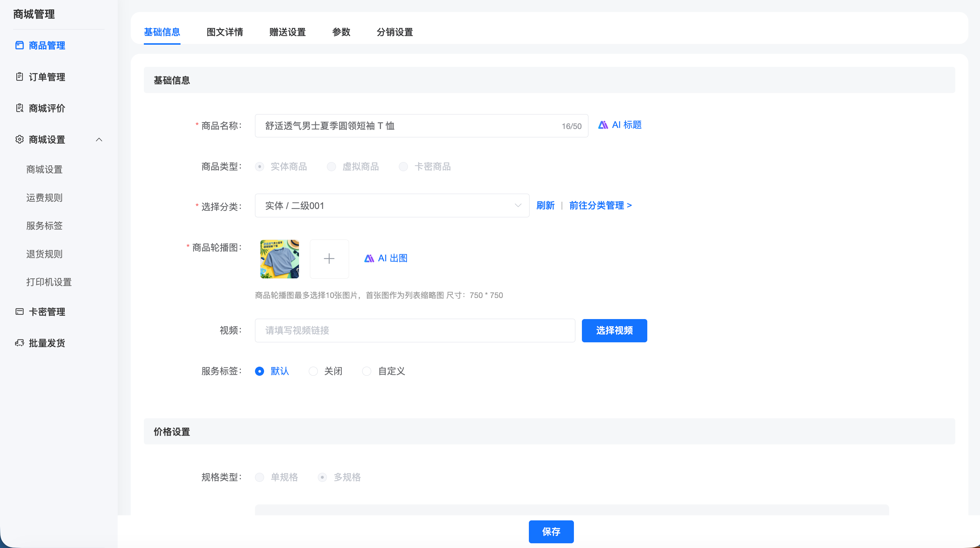The image size is (980, 548).
Task: Select the 实体商品 radio button
Action: pos(259,167)
